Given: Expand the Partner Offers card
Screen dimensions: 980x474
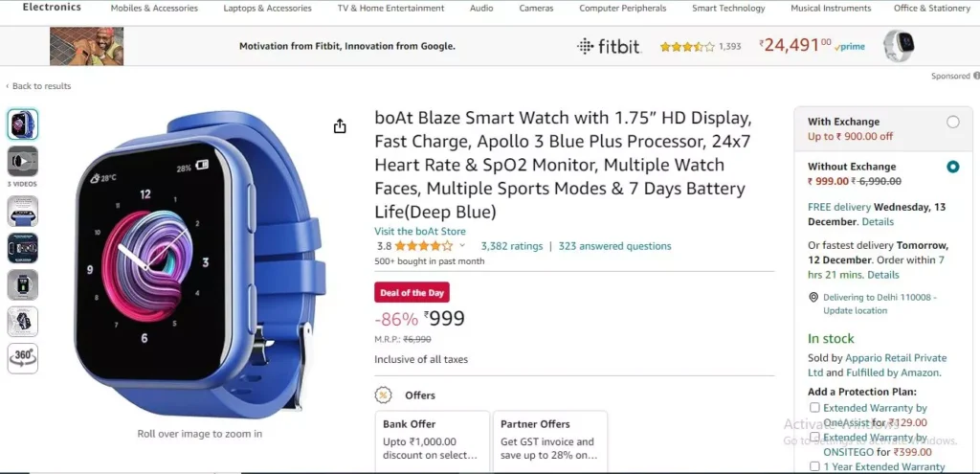Looking at the screenshot, I should [550, 441].
